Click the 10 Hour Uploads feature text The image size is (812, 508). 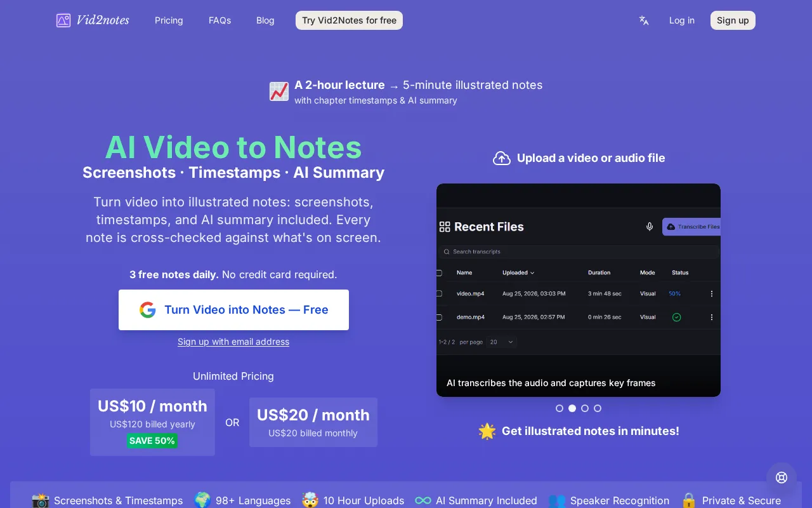click(x=363, y=500)
